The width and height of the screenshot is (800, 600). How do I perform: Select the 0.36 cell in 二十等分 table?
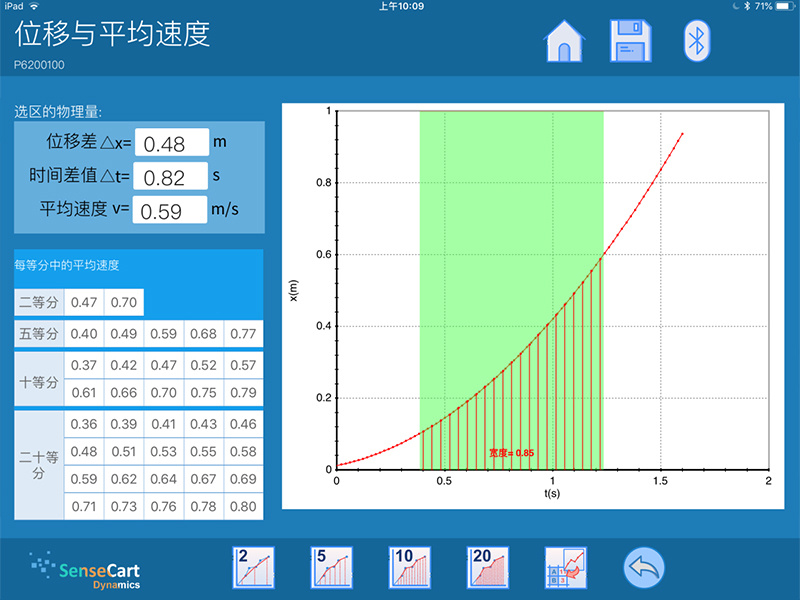coord(84,424)
